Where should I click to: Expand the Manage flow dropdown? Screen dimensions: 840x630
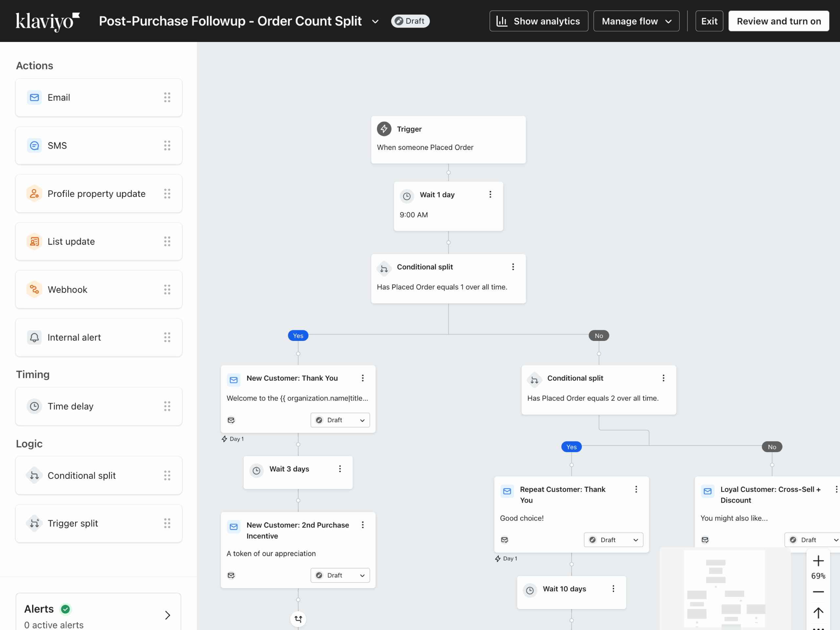pyautogui.click(x=636, y=21)
